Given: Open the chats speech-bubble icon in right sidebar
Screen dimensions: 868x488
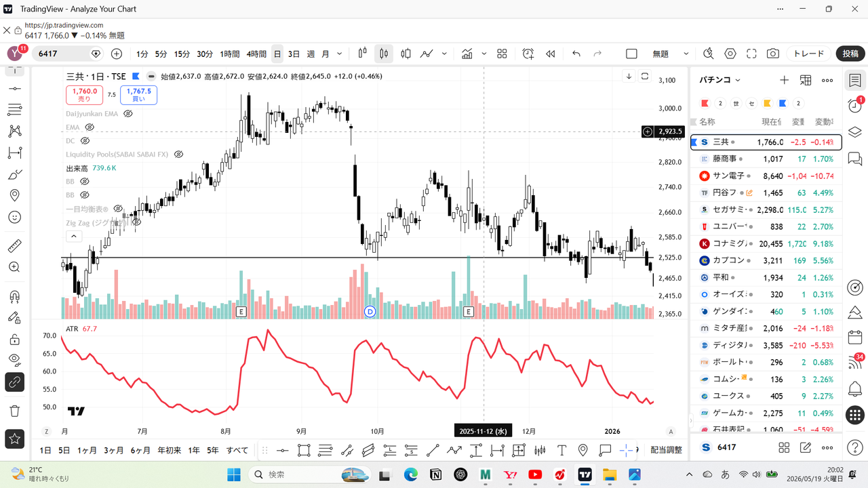Looking at the screenshot, I should (854, 159).
